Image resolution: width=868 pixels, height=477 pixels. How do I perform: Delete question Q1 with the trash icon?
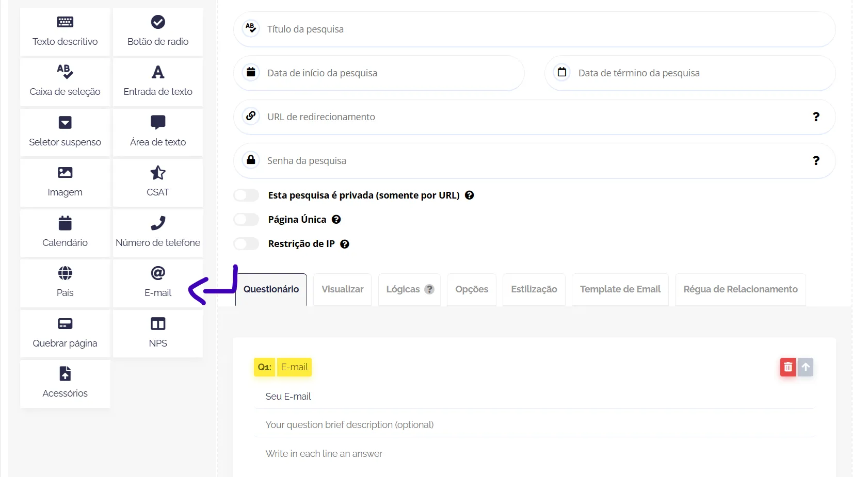click(x=788, y=367)
